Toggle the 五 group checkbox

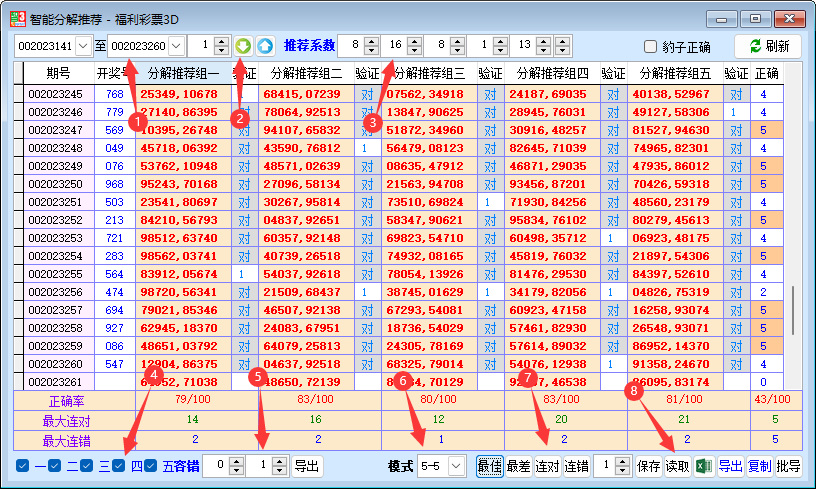click(x=152, y=466)
